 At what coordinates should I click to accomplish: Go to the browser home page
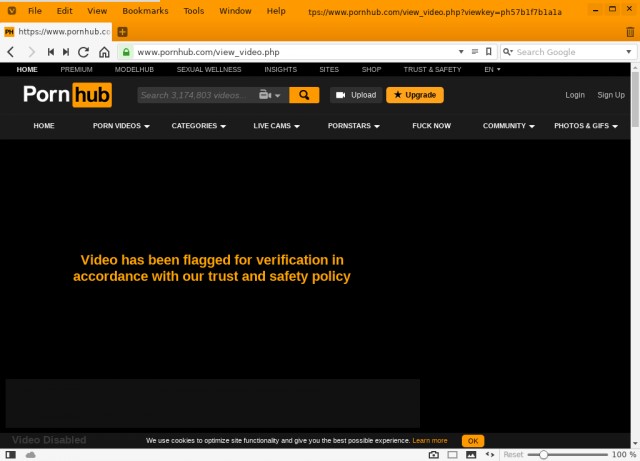[x=104, y=52]
